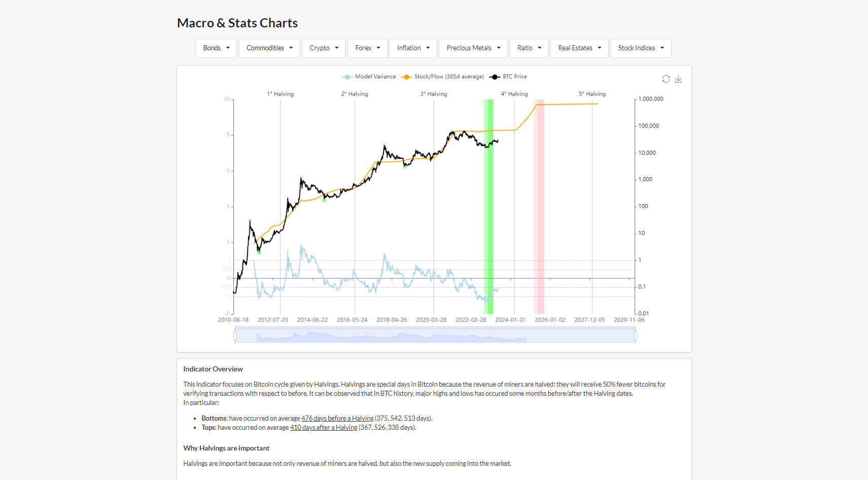This screenshot has width=868, height=480.
Task: Open the Precious Metals dropdown
Action: tap(473, 48)
